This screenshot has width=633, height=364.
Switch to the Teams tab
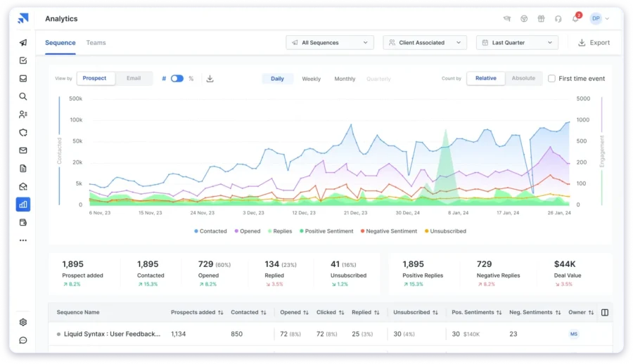pyautogui.click(x=96, y=43)
